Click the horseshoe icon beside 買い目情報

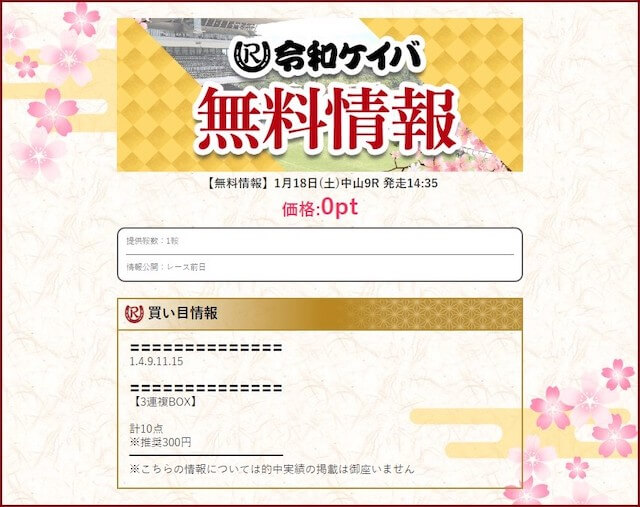134,314
